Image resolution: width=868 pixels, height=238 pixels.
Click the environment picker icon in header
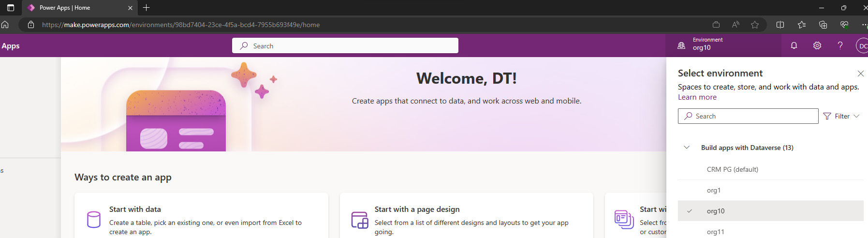click(x=681, y=45)
